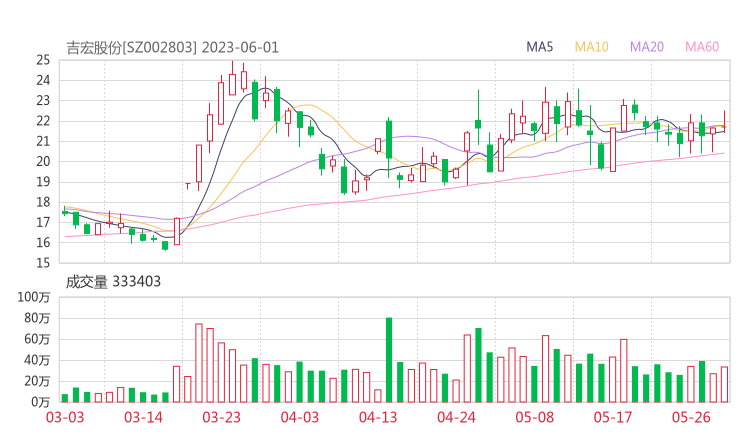
Task: Click the price axis value 20
Action: point(43,161)
